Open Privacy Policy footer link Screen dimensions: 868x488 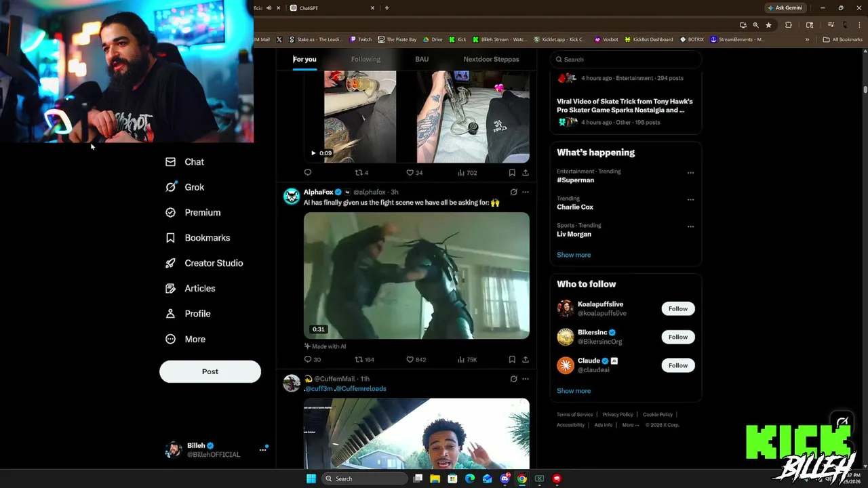(x=618, y=415)
